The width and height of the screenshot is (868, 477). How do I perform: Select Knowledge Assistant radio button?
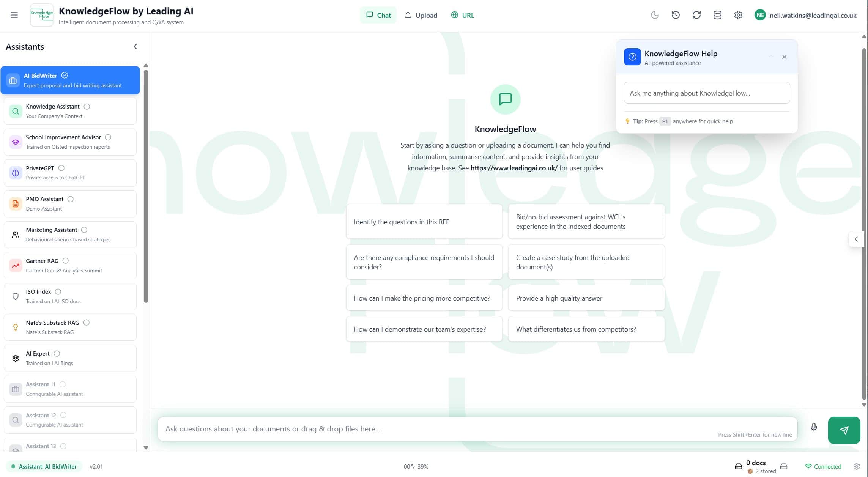point(87,107)
